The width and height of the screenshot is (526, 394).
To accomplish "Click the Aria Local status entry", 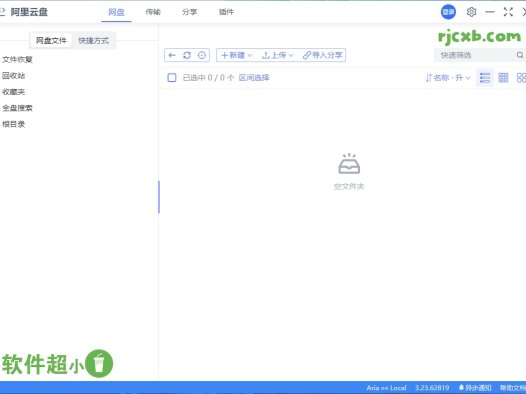I will (x=386, y=388).
